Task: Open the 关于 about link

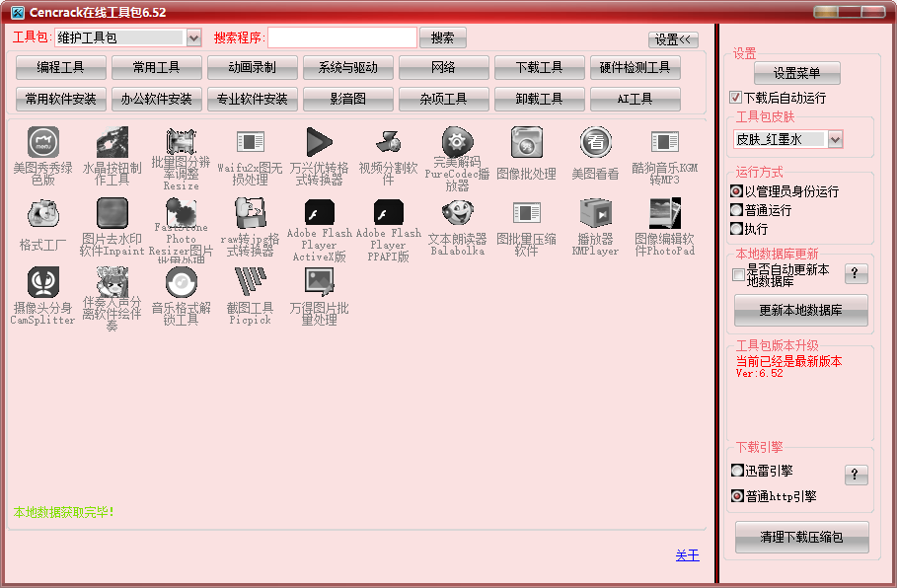Action: coord(688,555)
